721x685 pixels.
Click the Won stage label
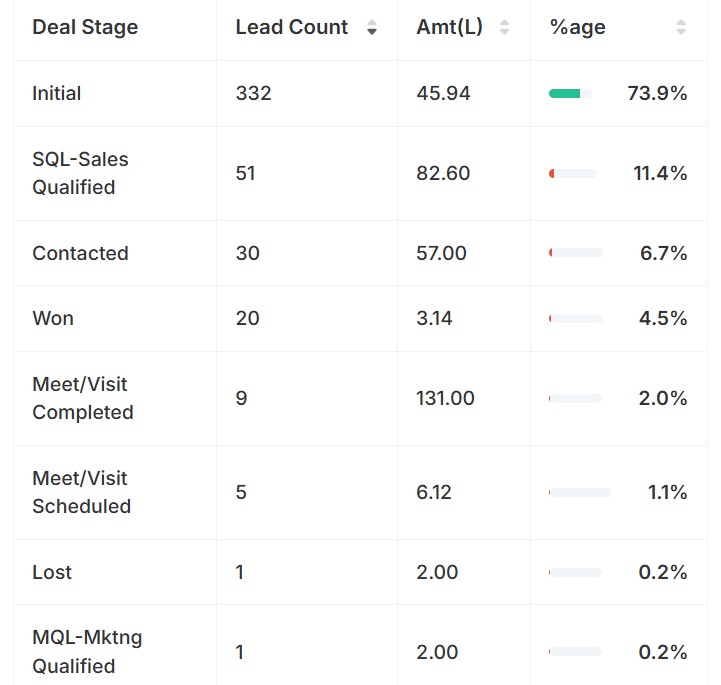53,318
